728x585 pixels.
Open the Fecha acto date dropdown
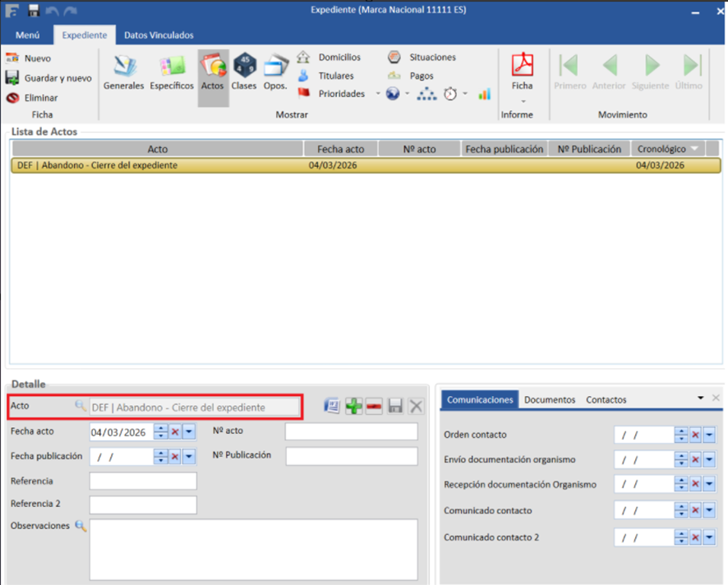pyautogui.click(x=189, y=432)
